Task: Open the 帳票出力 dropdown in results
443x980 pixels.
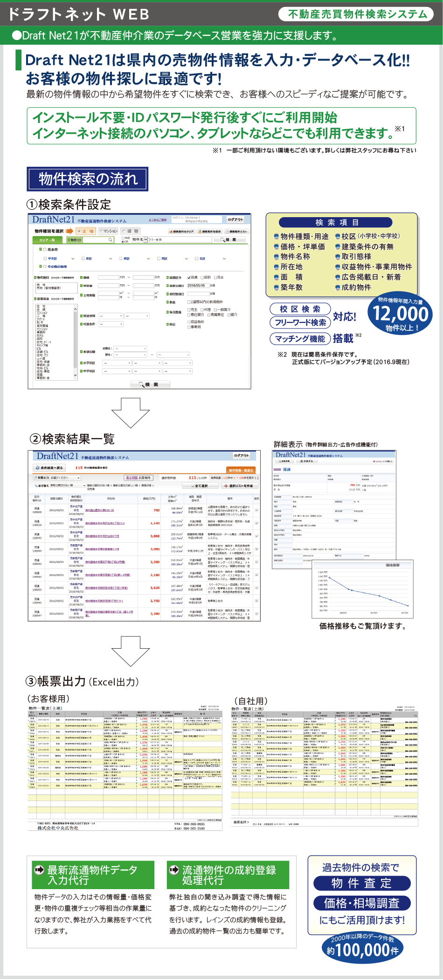Action: (x=65, y=478)
